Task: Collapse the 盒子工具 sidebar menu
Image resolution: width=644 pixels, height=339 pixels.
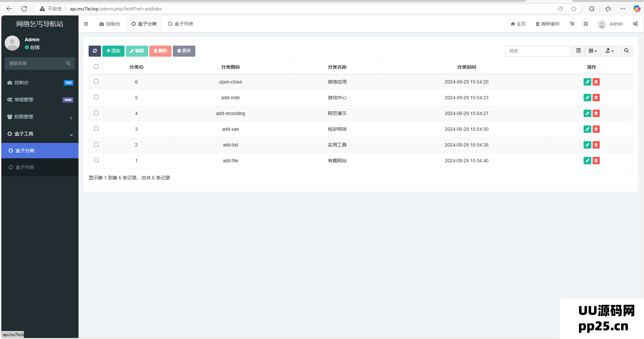Action: (x=40, y=134)
